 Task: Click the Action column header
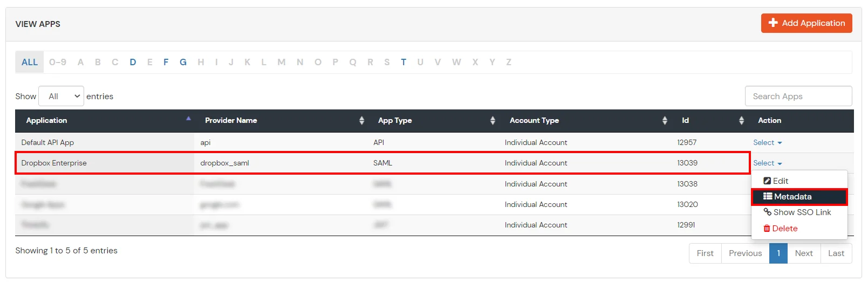769,120
